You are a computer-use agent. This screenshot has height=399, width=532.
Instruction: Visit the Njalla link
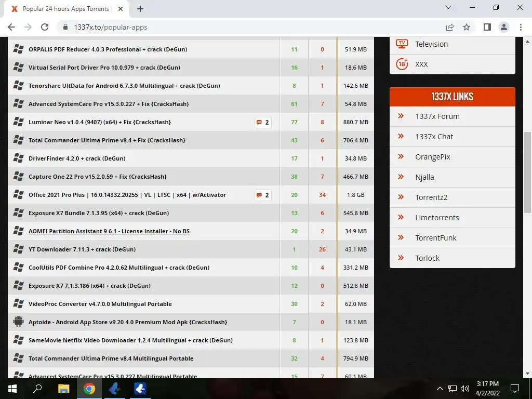(424, 177)
